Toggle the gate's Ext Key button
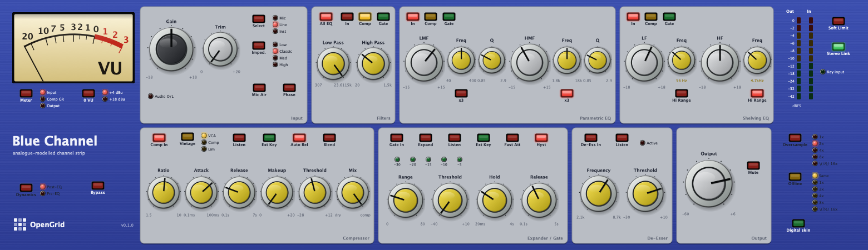 pos(484,138)
